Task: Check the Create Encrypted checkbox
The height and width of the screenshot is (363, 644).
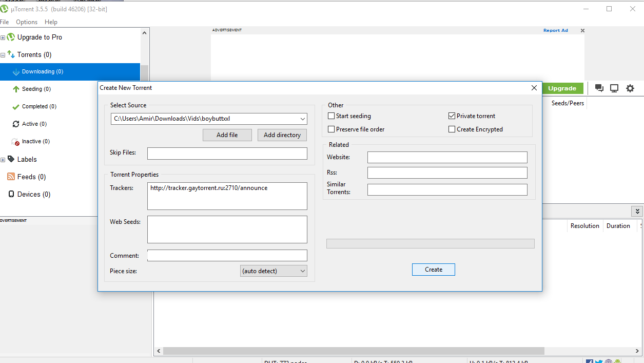Action: (x=452, y=129)
